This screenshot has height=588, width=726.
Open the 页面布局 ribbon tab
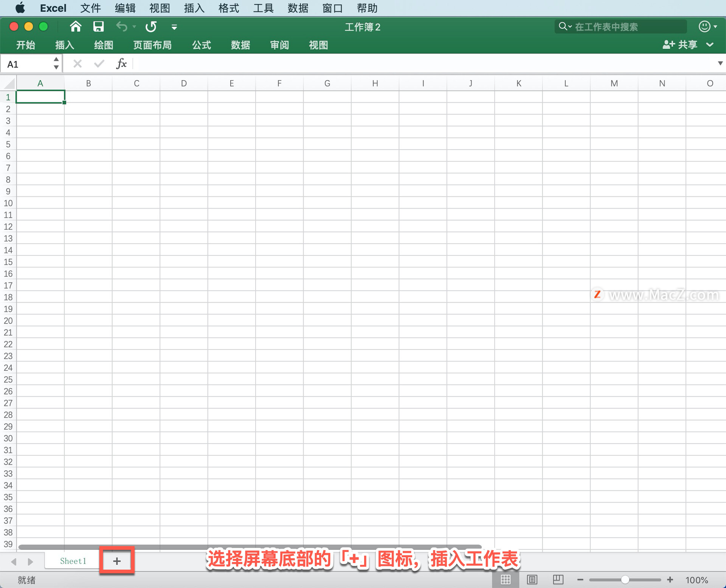(x=152, y=45)
